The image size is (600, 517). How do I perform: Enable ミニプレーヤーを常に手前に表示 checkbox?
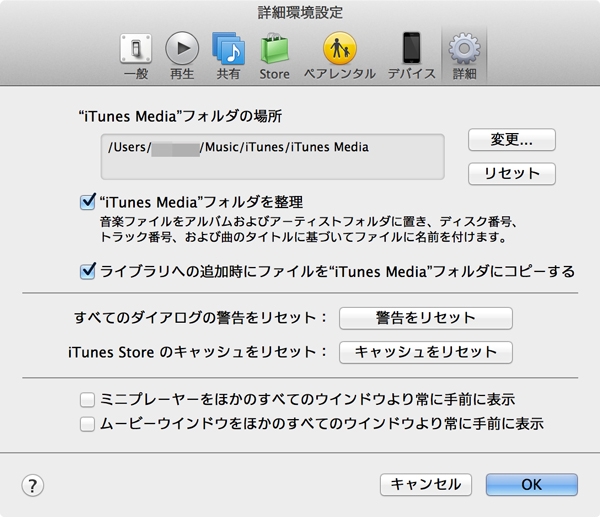coord(87,400)
